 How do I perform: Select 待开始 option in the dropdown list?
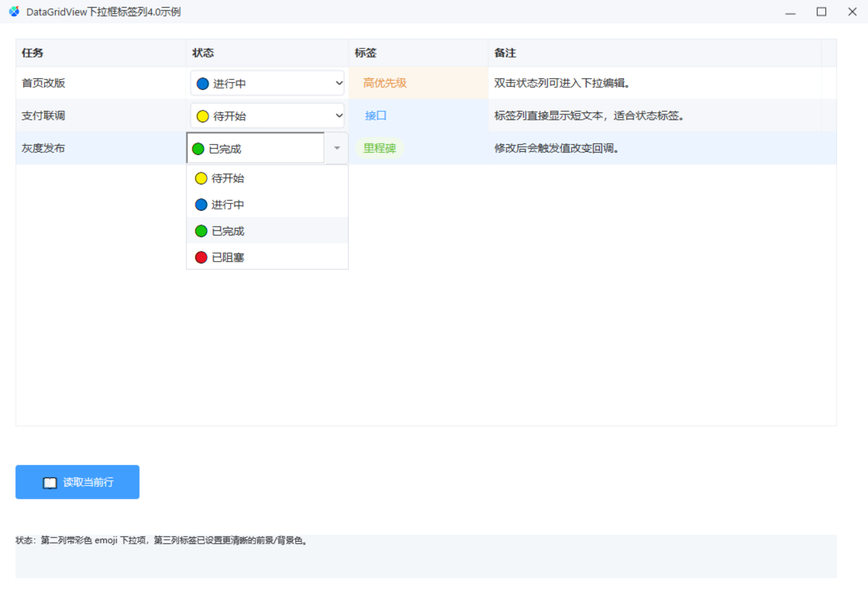tap(267, 178)
